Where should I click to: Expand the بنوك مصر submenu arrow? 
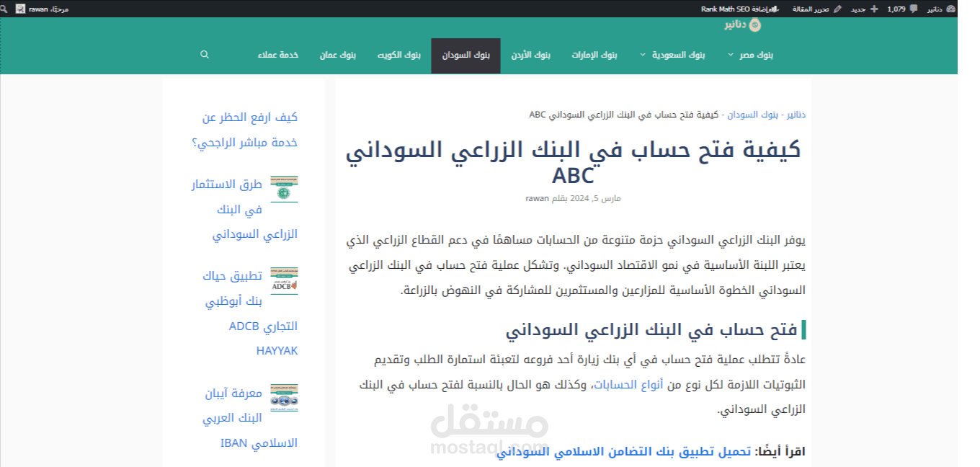pos(731,55)
